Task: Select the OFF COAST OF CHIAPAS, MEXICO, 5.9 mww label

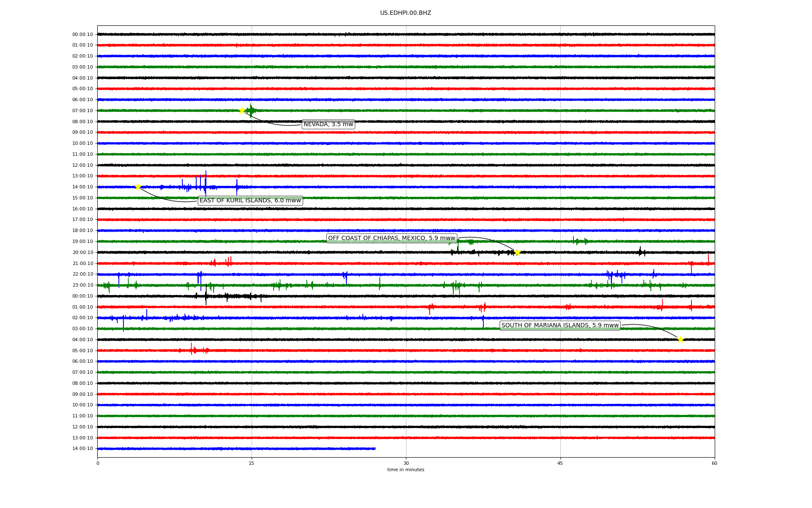Action: [392, 238]
